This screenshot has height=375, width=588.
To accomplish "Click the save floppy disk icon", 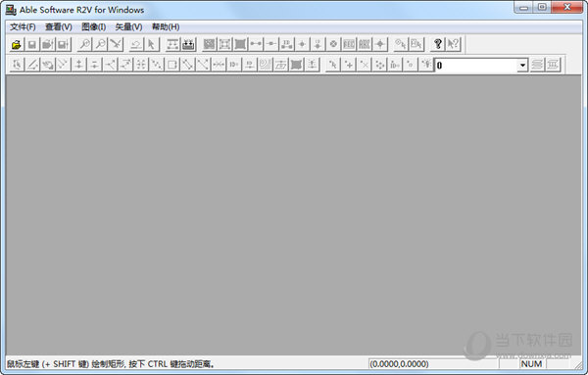I will pyautogui.click(x=32, y=45).
